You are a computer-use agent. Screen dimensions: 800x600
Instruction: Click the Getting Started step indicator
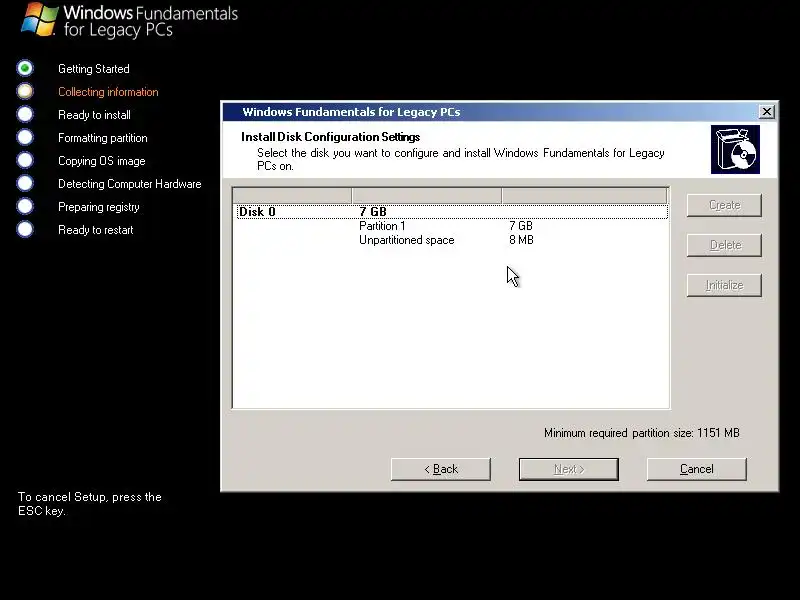(25, 68)
